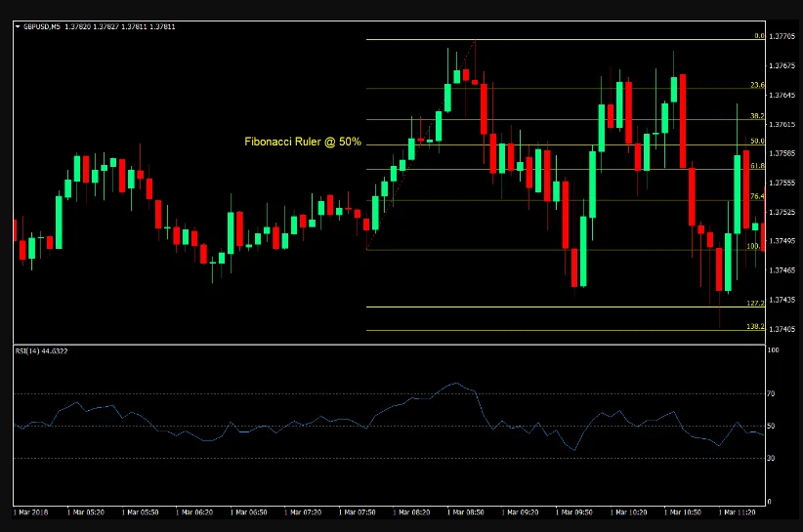The image size is (803, 532).
Task: Click the 1.37555 price scale value
Action: coord(781,183)
